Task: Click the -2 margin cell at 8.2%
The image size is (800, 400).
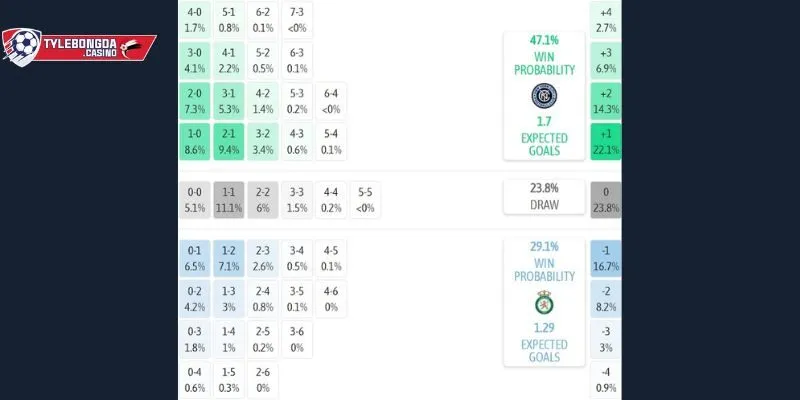Action: [605, 298]
